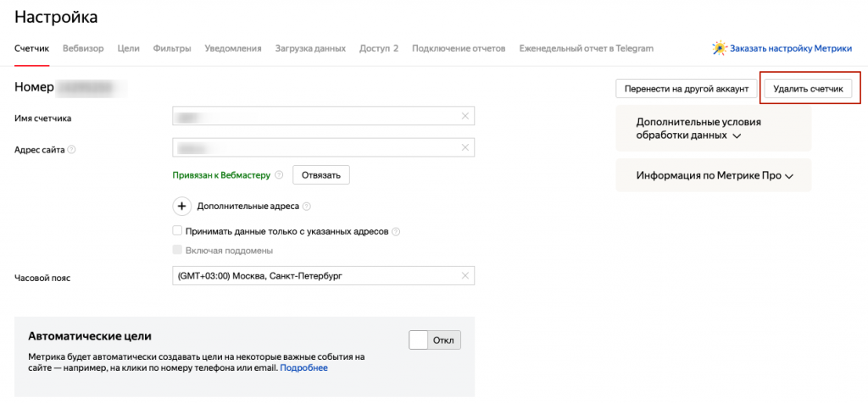This screenshot has width=868, height=403.
Task: Click help icon next to Дополнительные адреса
Action: pyautogui.click(x=306, y=206)
